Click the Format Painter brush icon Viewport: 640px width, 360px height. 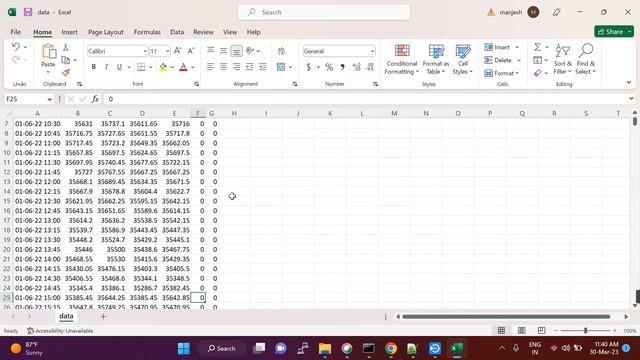coord(66,73)
